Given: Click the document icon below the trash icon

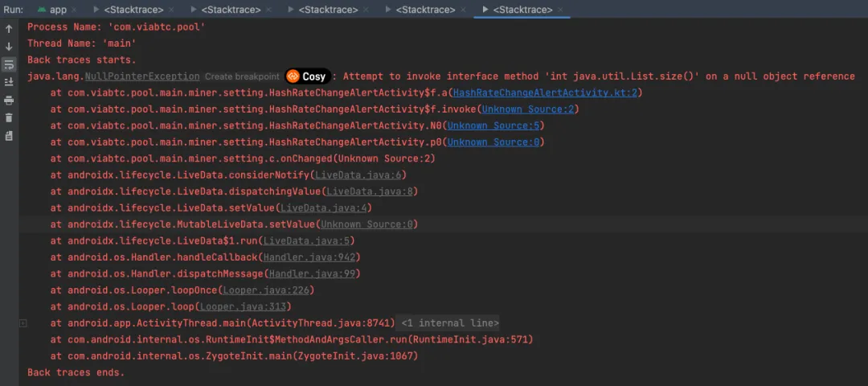Looking at the screenshot, I should tap(9, 136).
